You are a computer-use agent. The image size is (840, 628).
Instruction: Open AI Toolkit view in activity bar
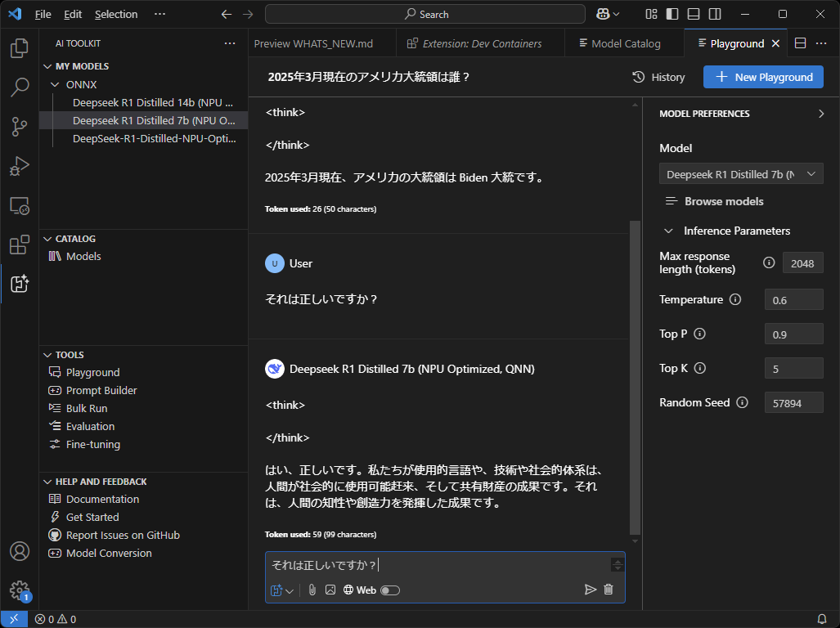coord(20,284)
